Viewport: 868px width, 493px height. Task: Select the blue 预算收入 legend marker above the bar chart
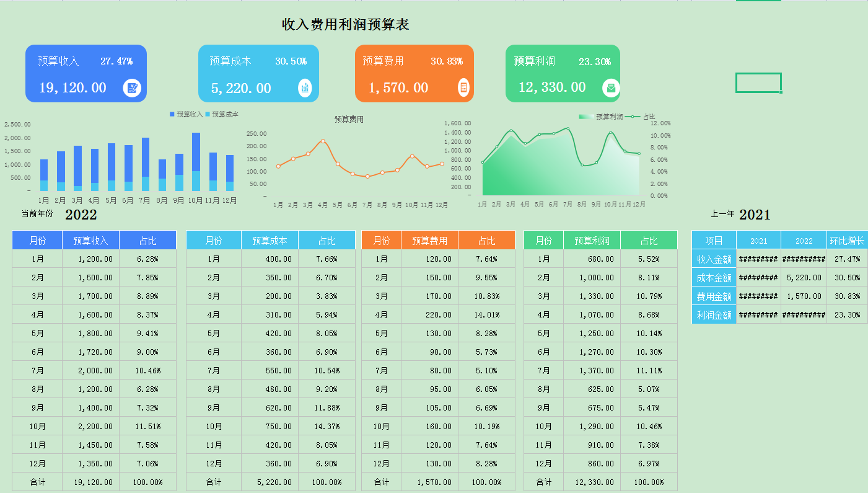171,114
